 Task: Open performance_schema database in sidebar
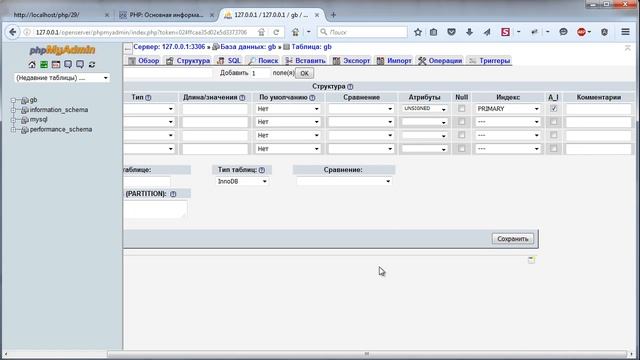tap(61, 129)
